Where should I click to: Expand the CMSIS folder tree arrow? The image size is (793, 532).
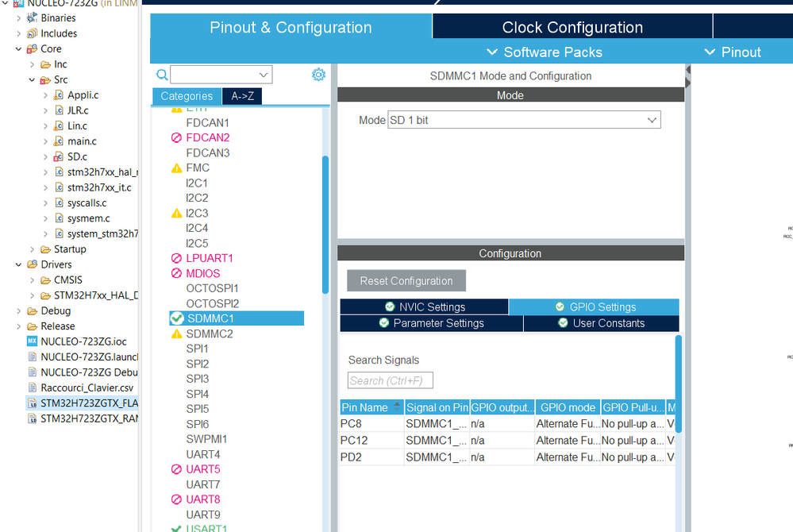pyautogui.click(x=32, y=280)
